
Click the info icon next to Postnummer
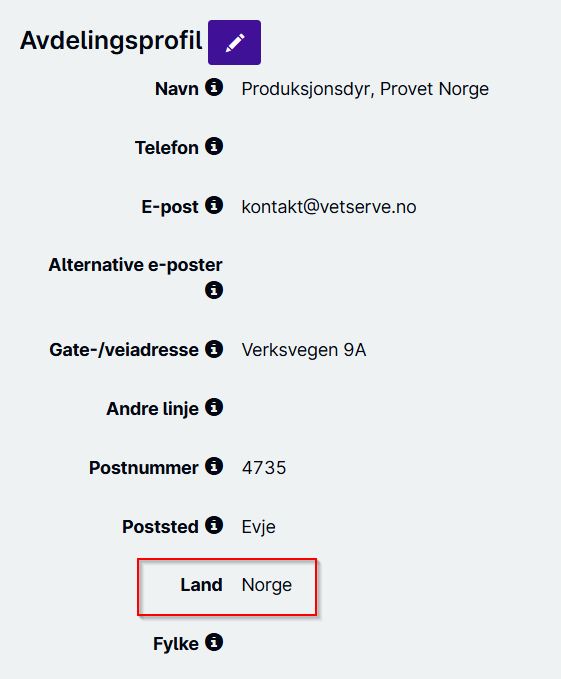click(214, 466)
